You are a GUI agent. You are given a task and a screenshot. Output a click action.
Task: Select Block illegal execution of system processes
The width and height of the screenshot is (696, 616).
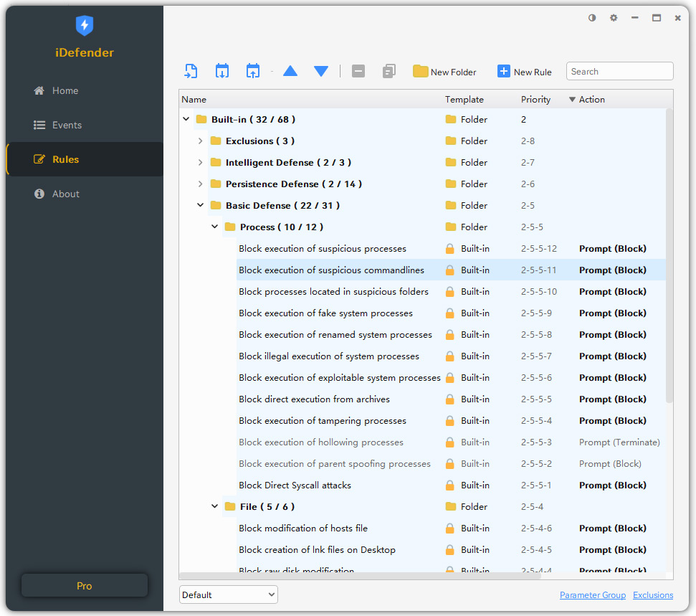[x=328, y=356]
